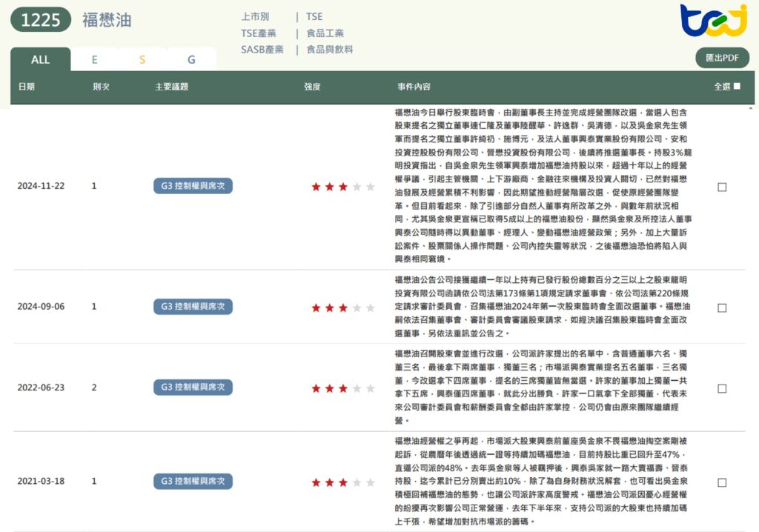Open the S tab
Image resolution: width=759 pixels, height=532 pixels.
coord(142,59)
